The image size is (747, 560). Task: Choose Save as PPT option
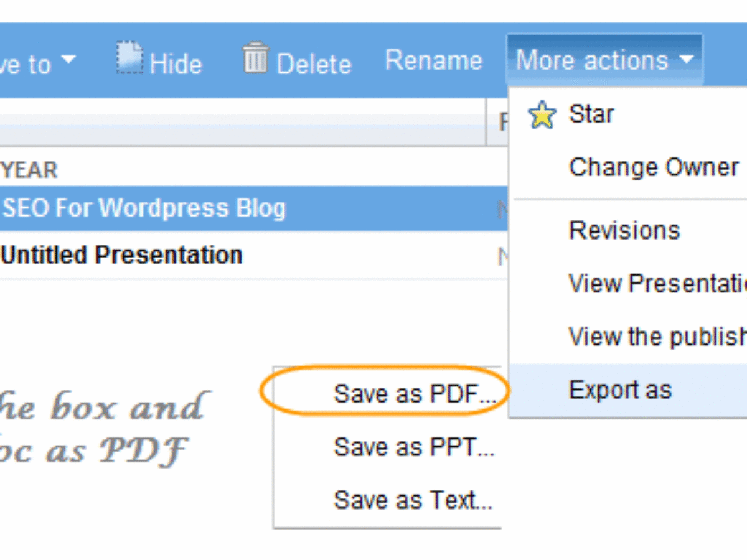pos(414,447)
